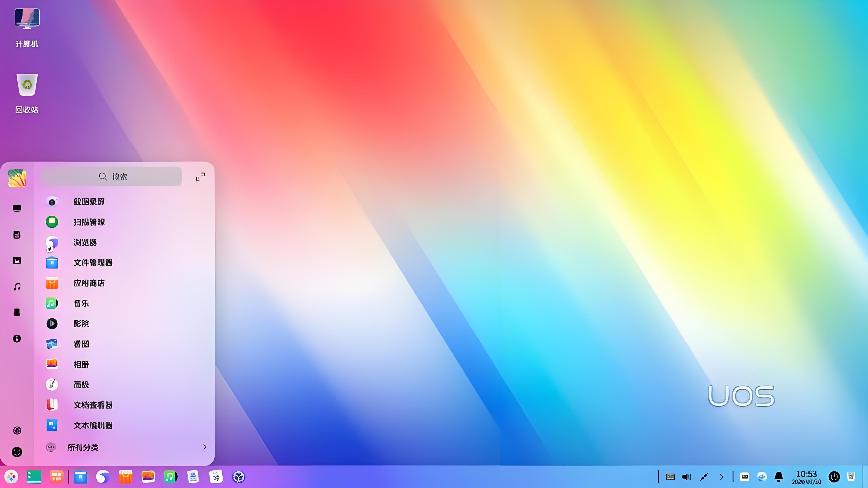Open 看图 image viewer in launcher
868x488 pixels.
pos(125,344)
